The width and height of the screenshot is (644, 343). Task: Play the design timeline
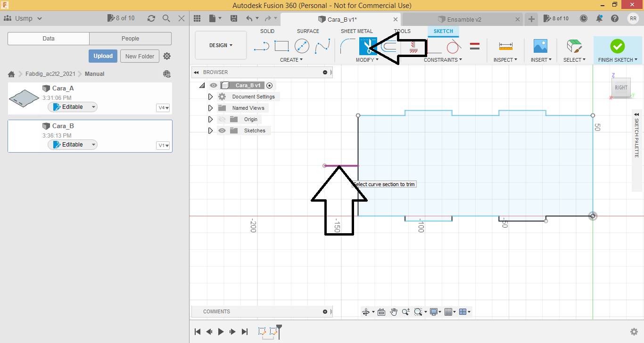tap(221, 332)
